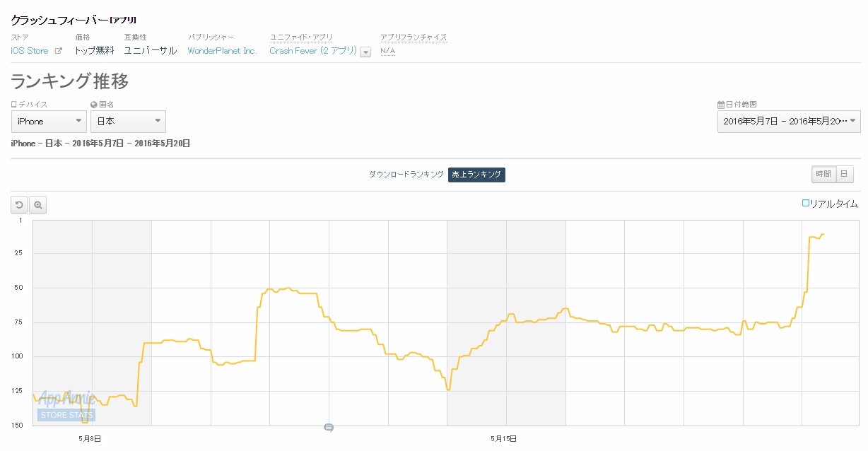Screen dimensions: 868x451
Task: Click the ユニファイド・アプリ label
Action: click(301, 37)
